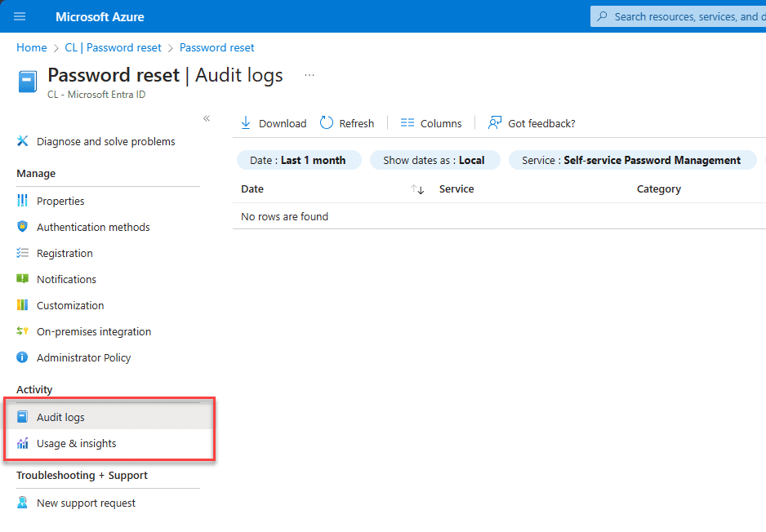Open the Service filter pill
766x532 pixels.
(x=632, y=160)
